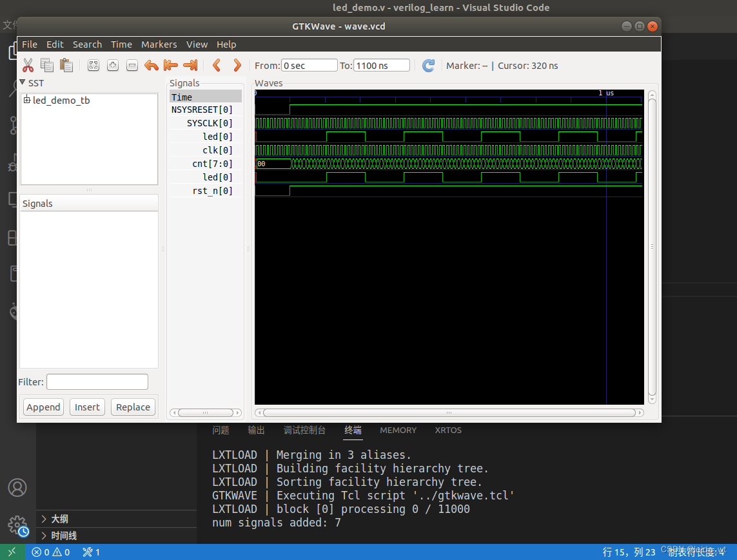Select the Time row in Signals list
The image size is (737, 560).
(206, 97)
